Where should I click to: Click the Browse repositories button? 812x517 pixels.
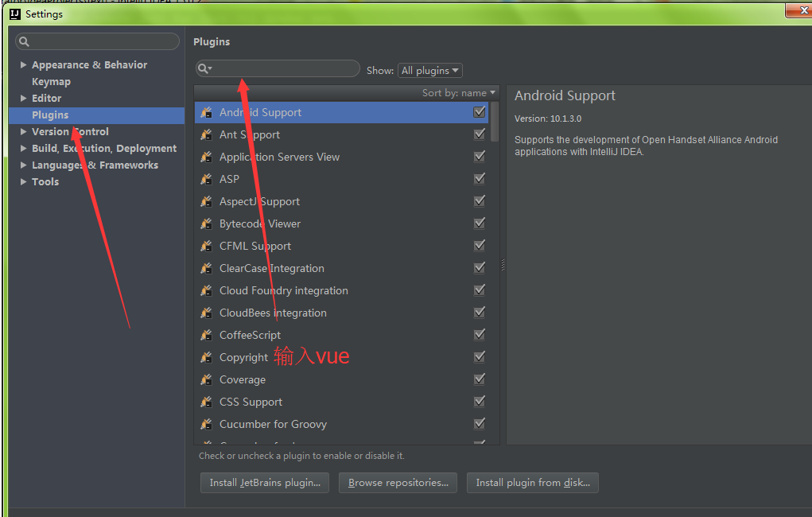[x=398, y=483]
